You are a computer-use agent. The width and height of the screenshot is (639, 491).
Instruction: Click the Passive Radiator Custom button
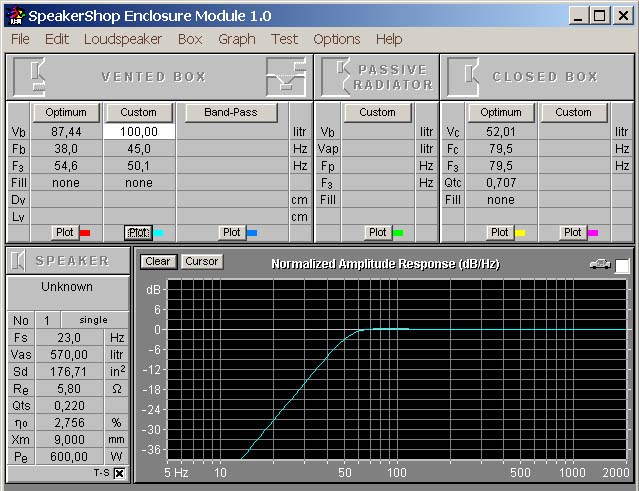(x=377, y=112)
